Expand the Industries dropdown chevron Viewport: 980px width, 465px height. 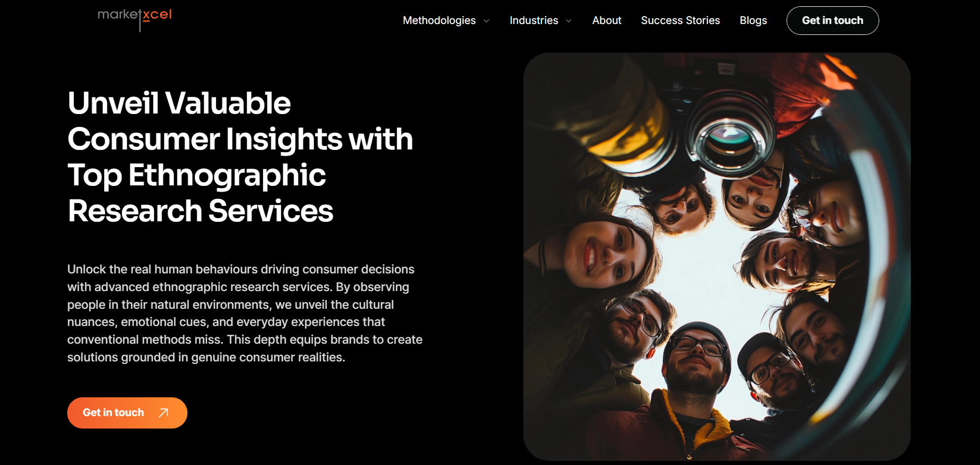point(569,21)
